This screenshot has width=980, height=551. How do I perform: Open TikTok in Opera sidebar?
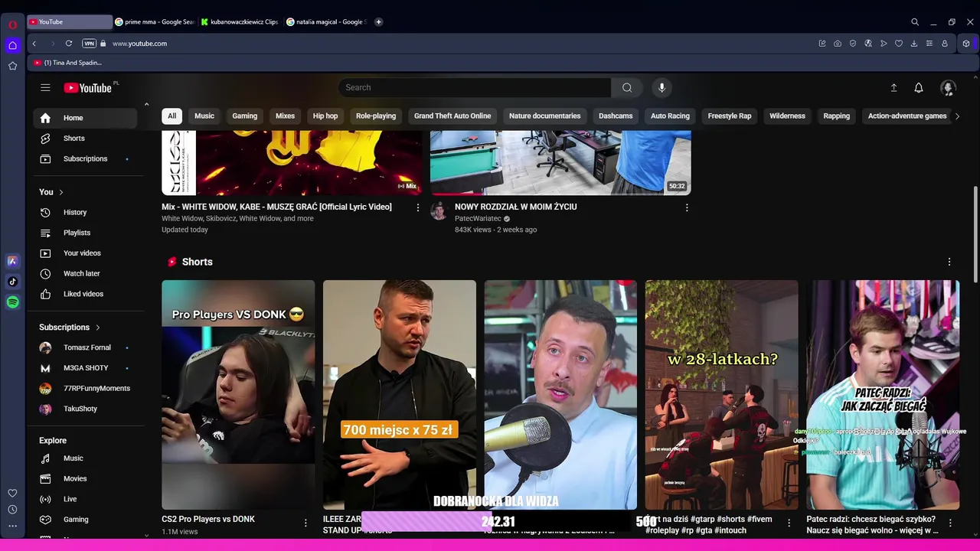[x=12, y=282]
